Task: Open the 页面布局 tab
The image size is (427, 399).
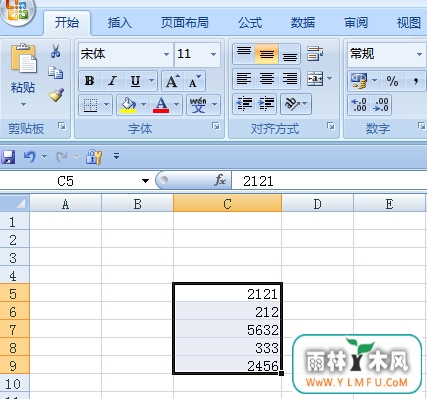Action: pos(185,23)
